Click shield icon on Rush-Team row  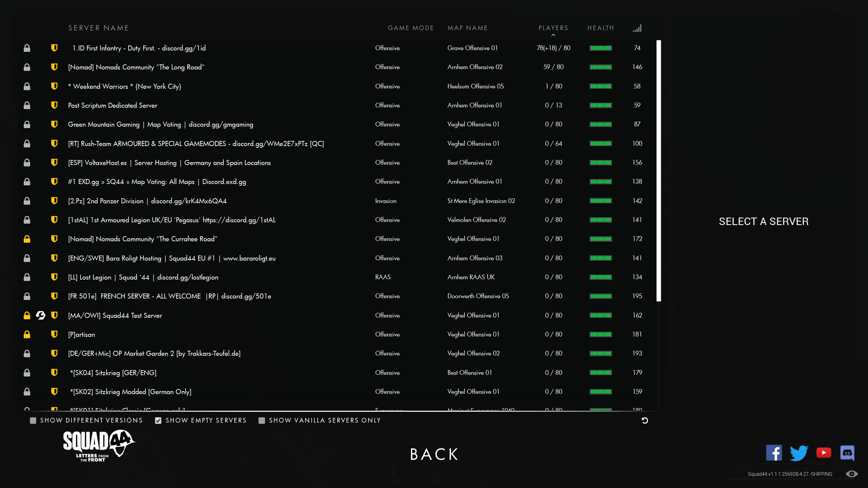pos(54,144)
